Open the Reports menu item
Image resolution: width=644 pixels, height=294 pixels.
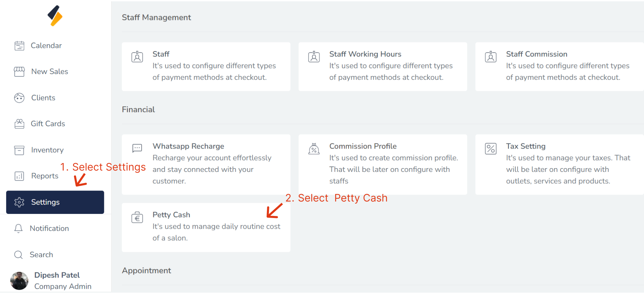click(45, 176)
